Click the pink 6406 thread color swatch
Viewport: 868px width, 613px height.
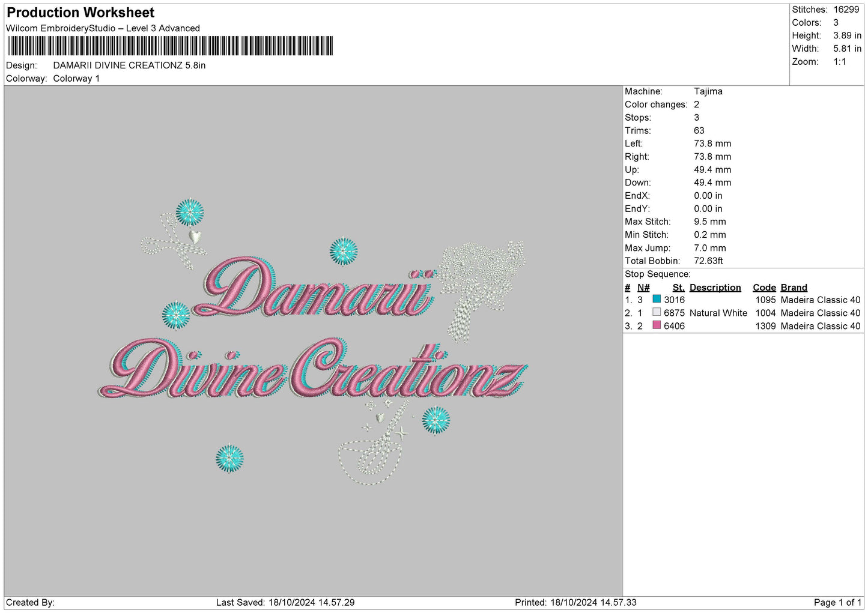(x=657, y=325)
